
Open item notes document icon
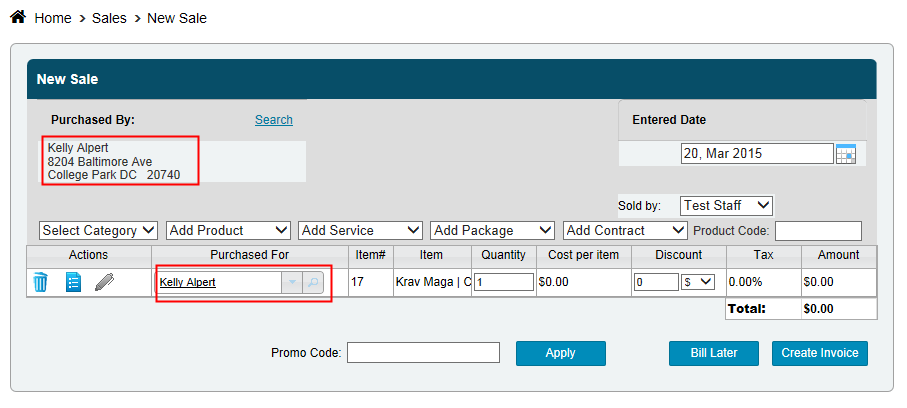73,282
